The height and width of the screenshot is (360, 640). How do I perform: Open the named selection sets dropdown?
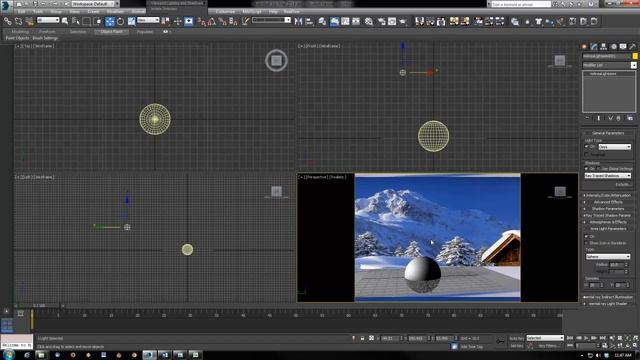pyautogui.click(x=271, y=20)
